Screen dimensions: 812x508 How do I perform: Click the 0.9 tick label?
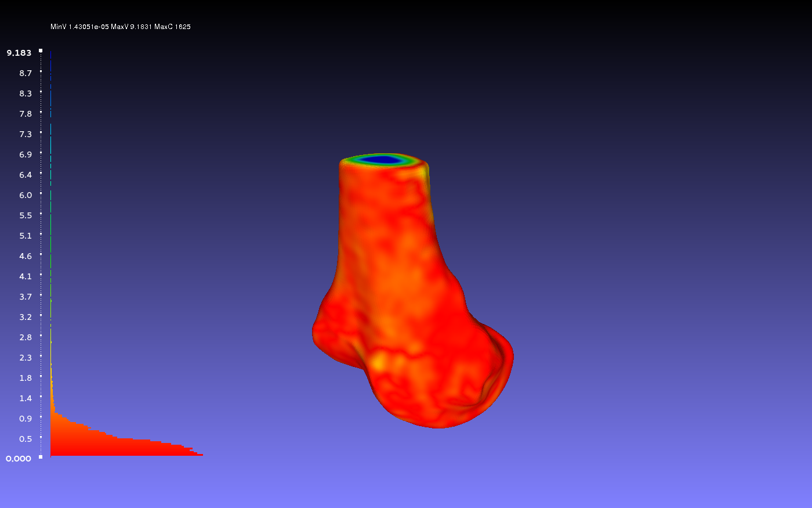click(26, 419)
